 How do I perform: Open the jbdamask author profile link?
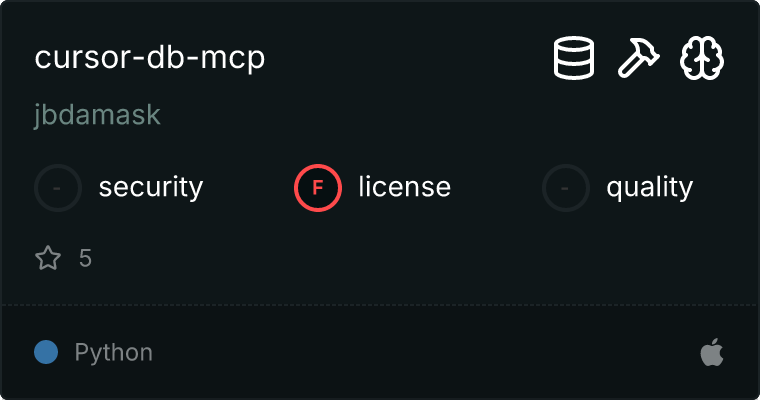[97, 115]
